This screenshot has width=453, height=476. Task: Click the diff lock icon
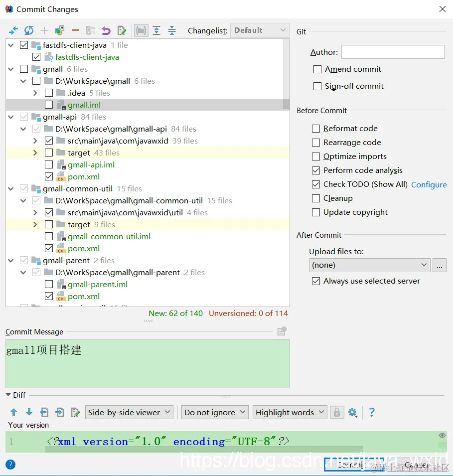337,412
